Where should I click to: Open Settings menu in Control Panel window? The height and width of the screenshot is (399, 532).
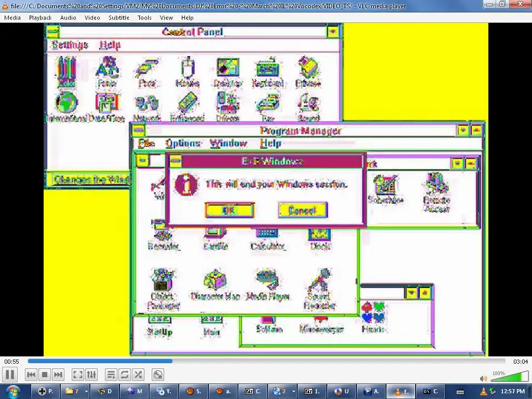point(70,45)
